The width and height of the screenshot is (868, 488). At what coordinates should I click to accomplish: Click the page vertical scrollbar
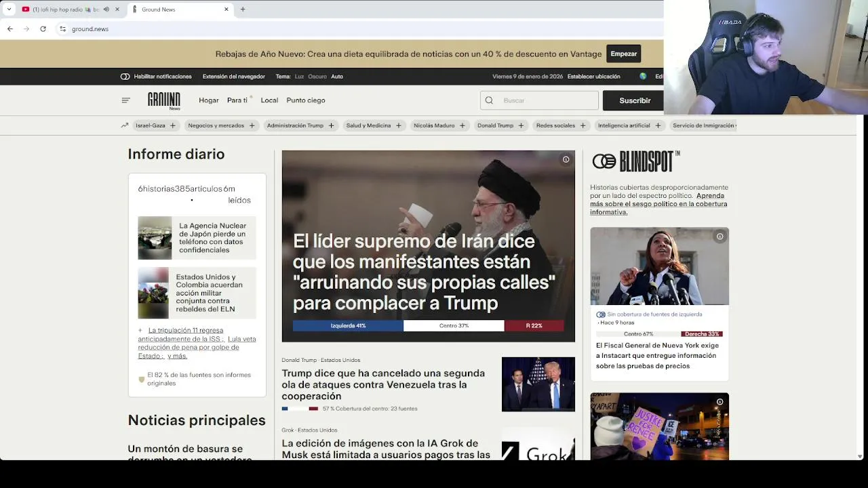click(x=861, y=288)
